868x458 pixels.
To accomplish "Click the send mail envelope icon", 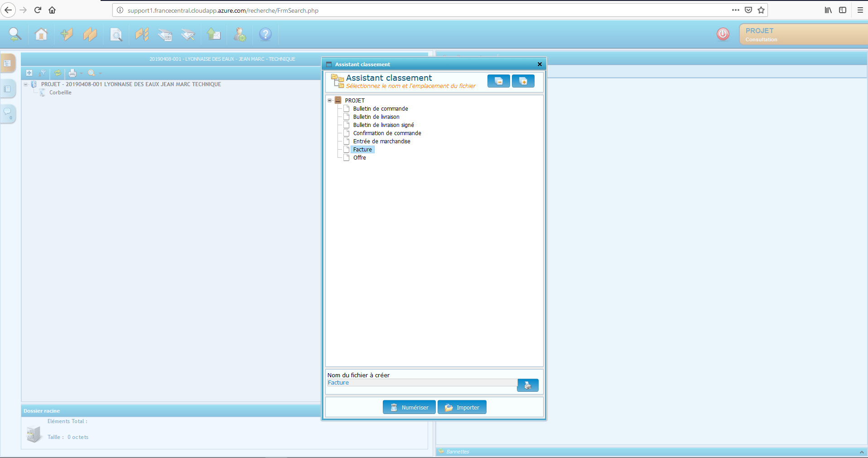I will point(214,34).
